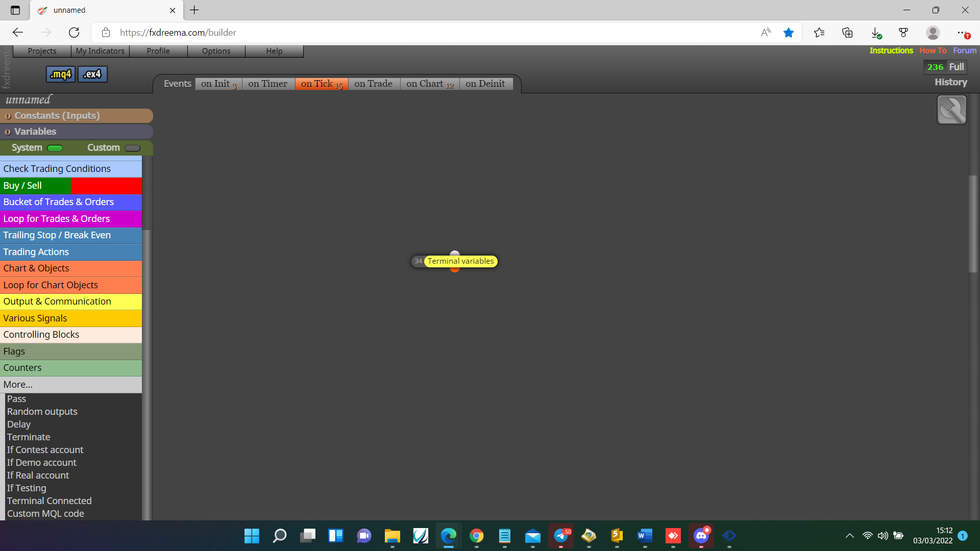Open Microsoft Word from taskbar
This screenshot has width=980, height=551.
pos(645,536)
